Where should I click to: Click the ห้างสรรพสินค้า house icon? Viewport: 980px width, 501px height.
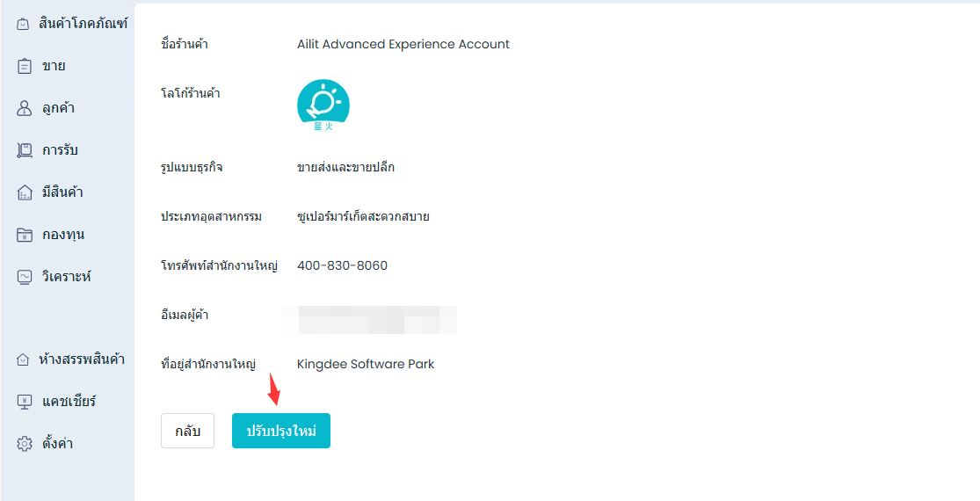click(24, 359)
